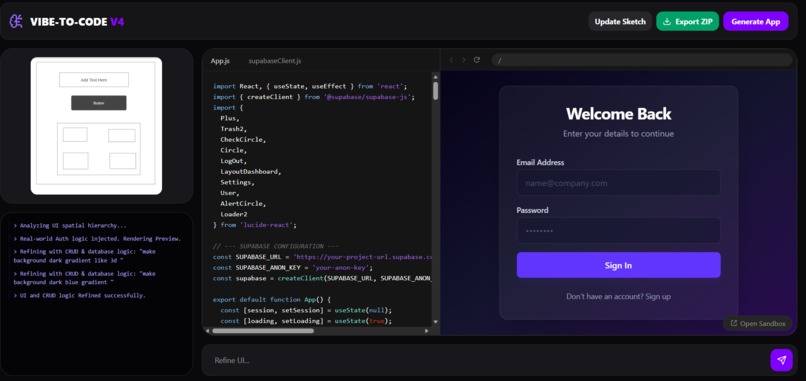The image size is (806, 381).
Task: Click the scroll-up arrow of code editor
Action: coord(435,76)
